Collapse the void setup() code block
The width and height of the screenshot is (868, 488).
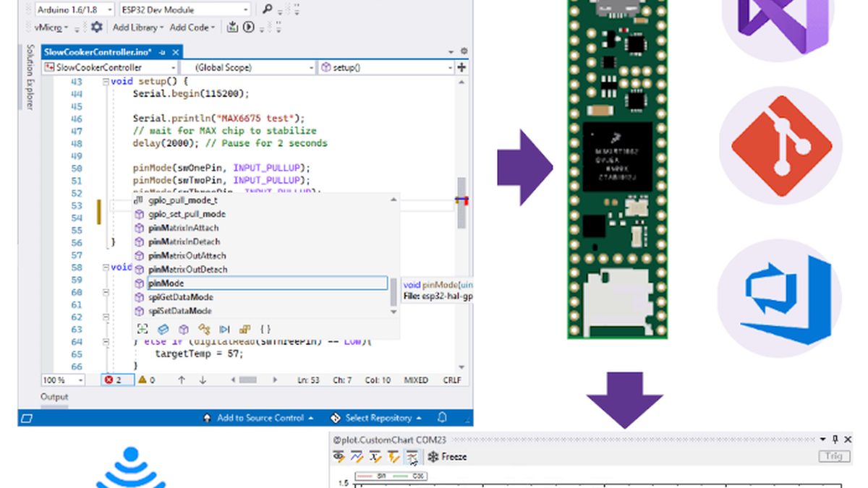pyautogui.click(x=106, y=82)
